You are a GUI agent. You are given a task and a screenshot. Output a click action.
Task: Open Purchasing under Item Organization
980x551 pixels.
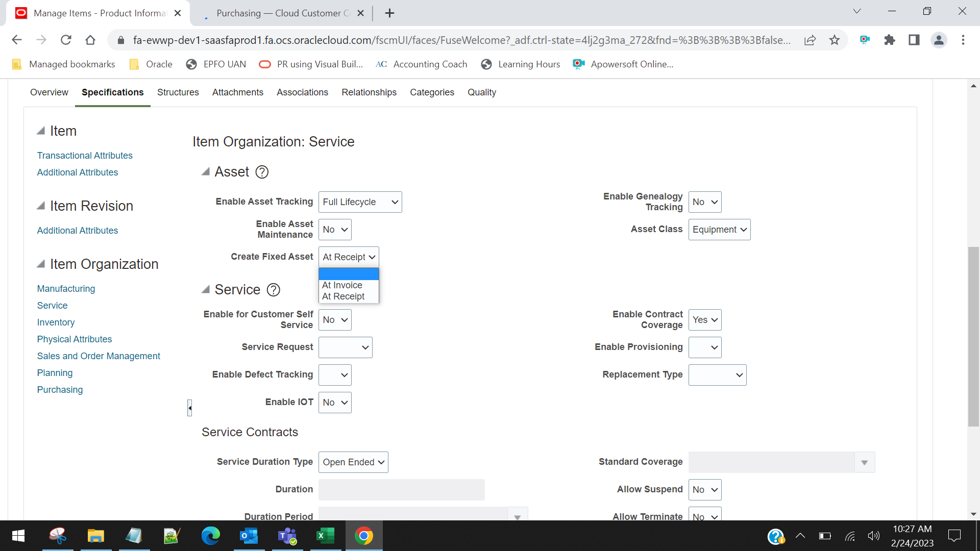pyautogui.click(x=60, y=389)
